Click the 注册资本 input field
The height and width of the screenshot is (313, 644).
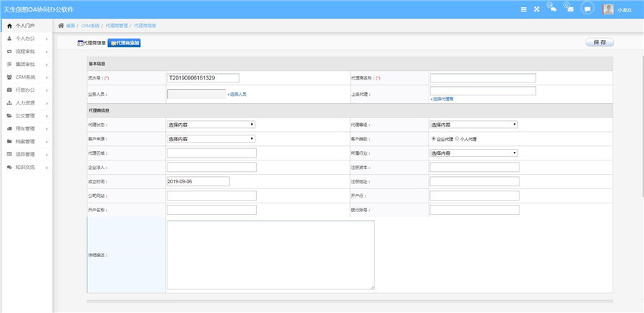tap(474, 168)
